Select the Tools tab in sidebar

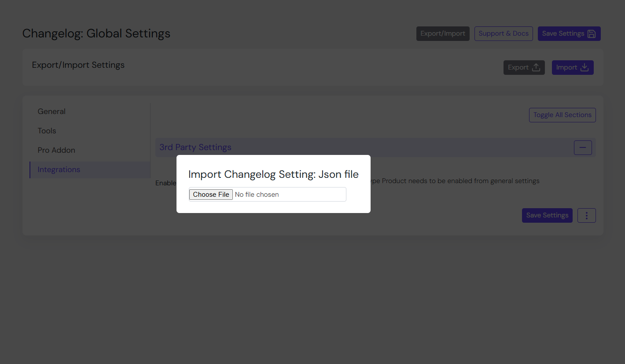(x=90, y=131)
